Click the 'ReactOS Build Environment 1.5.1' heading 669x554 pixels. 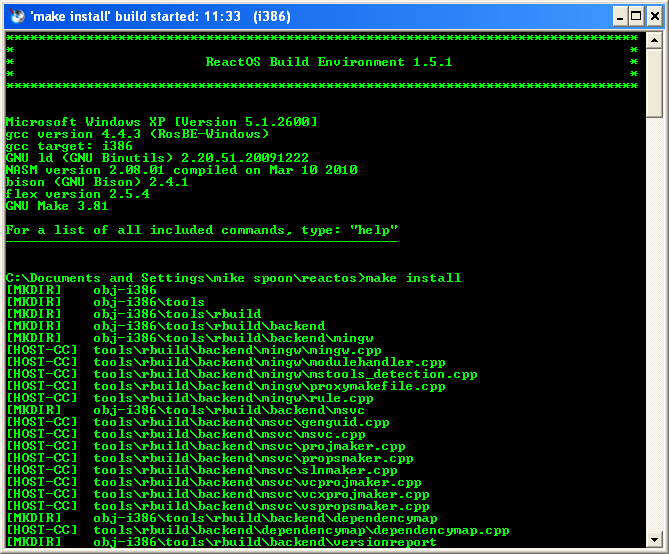(x=329, y=62)
